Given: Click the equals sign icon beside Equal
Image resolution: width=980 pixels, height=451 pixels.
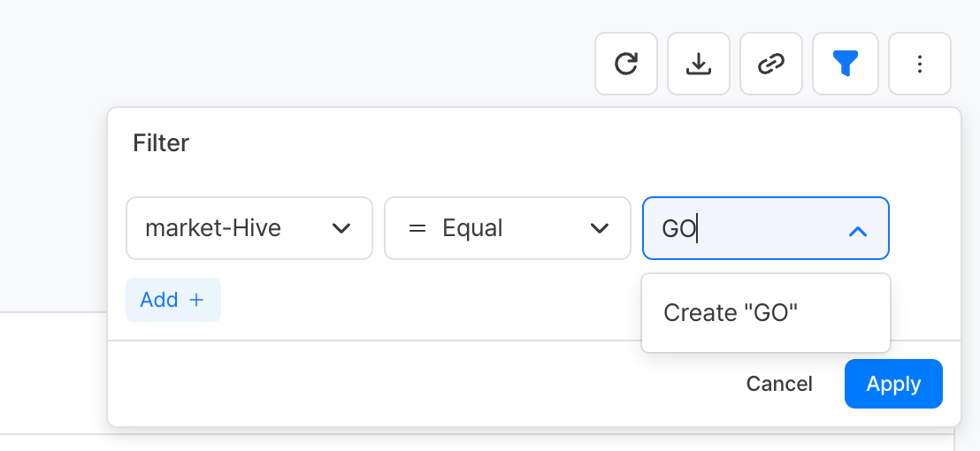Looking at the screenshot, I should (417, 228).
